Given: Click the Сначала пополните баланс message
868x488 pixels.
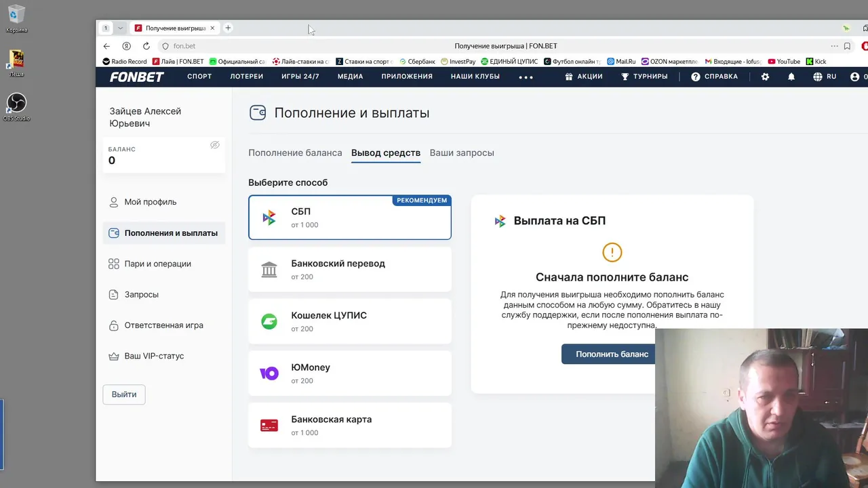Looking at the screenshot, I should coord(612,277).
